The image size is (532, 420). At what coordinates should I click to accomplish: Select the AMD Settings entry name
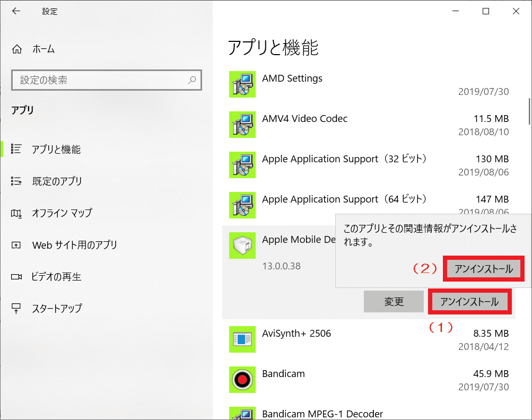[292, 78]
